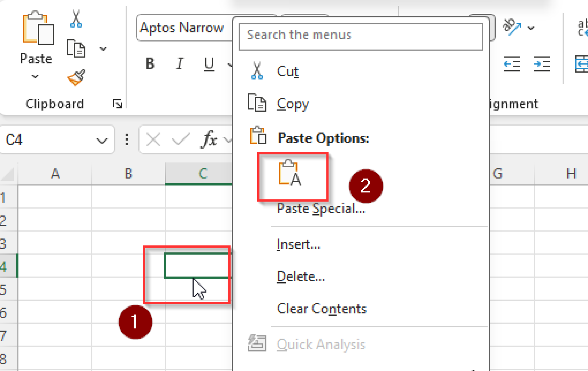The image size is (588, 371).
Task: Toggle Italic formatting in the ribbon
Action: coord(179,64)
